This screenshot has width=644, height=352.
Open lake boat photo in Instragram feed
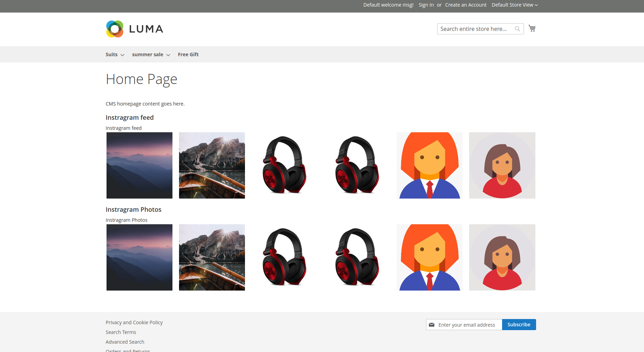(x=212, y=165)
